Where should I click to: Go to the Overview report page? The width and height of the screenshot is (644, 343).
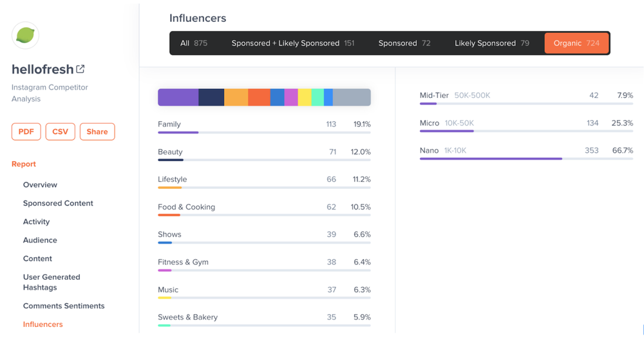tap(40, 184)
